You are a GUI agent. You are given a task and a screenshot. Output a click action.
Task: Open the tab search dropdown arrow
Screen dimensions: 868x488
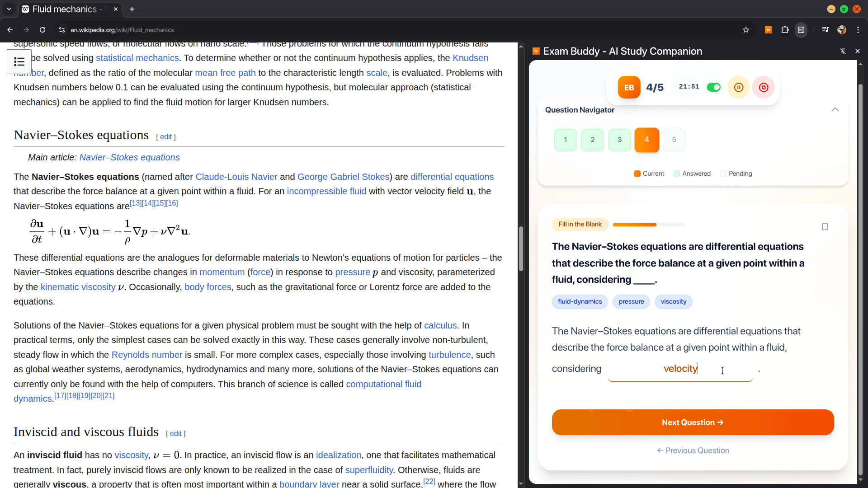click(9, 9)
